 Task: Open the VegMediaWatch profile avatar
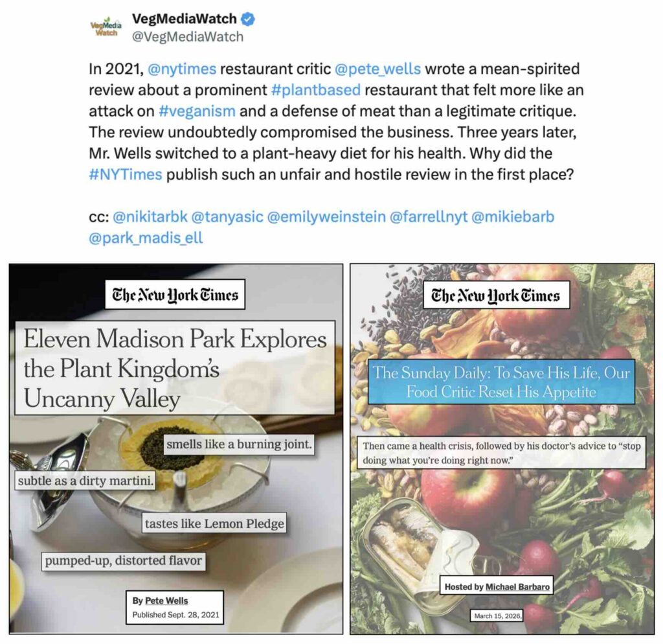click(106, 27)
